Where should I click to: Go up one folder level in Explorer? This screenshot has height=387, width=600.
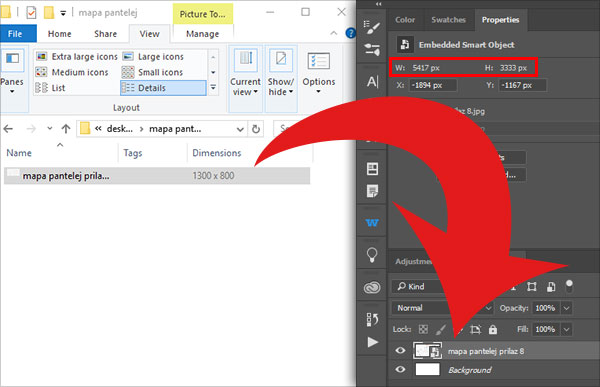(66, 129)
